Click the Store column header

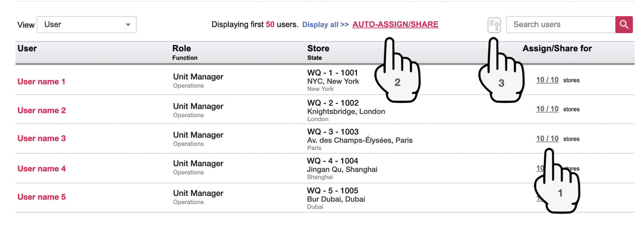point(318,48)
